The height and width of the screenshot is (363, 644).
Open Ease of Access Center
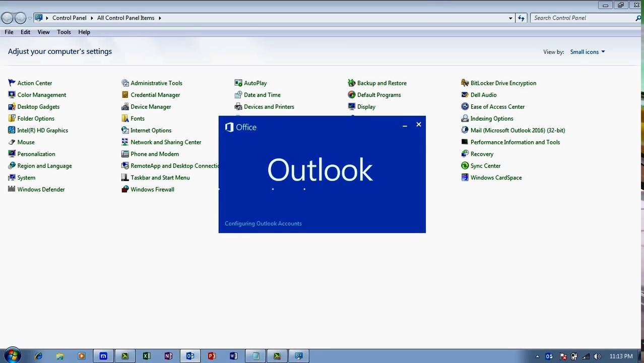(493, 106)
